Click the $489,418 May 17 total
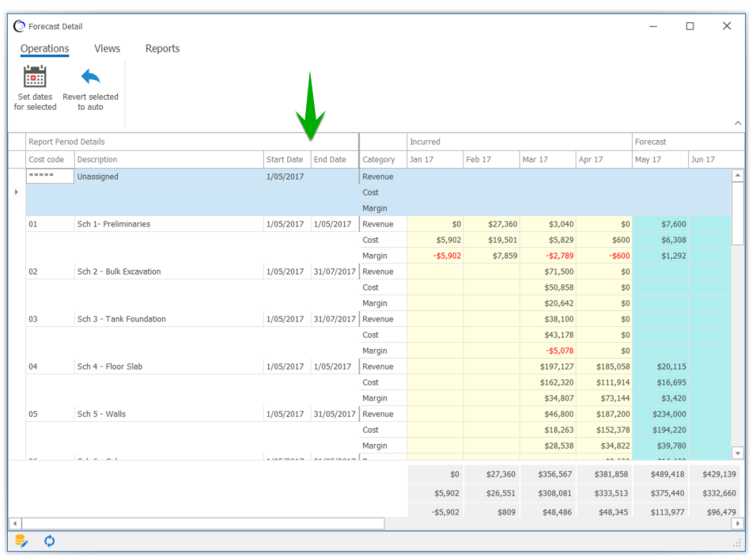 [x=660, y=474]
